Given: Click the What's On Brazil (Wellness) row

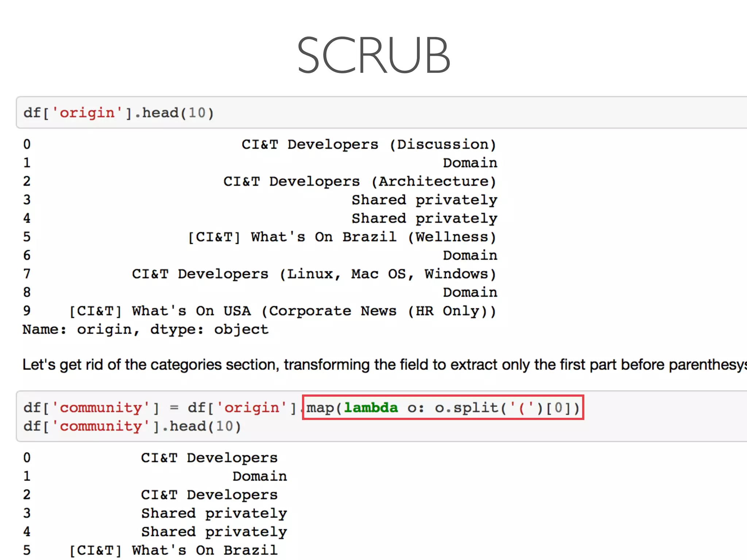Looking at the screenshot, I should coord(341,237).
